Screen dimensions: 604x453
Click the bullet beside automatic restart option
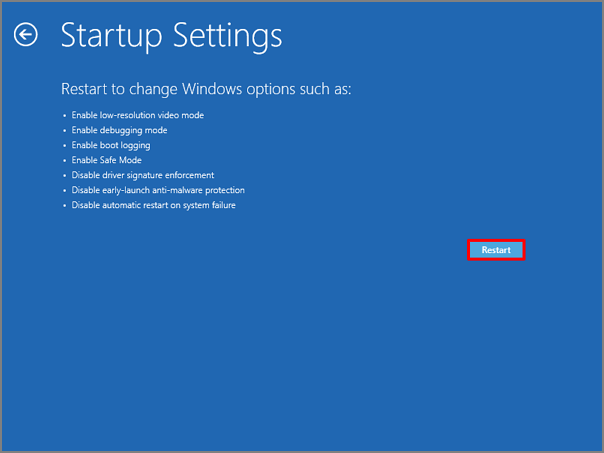(64, 205)
